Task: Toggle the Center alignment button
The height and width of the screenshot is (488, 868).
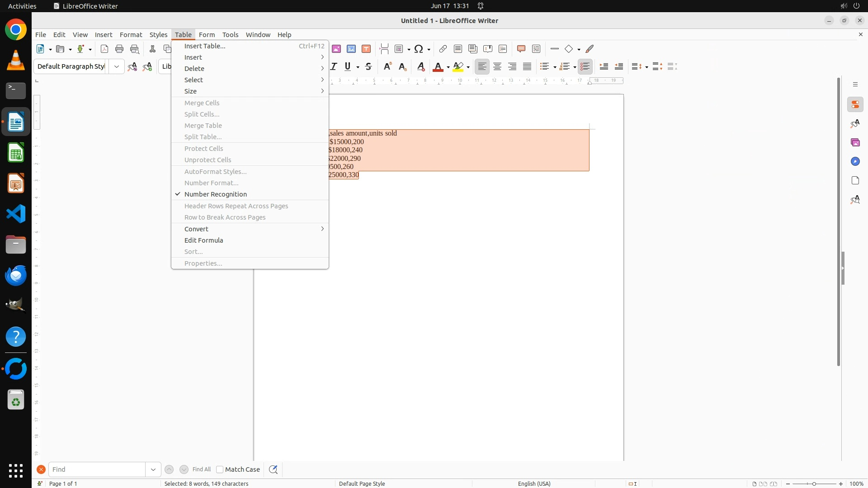Action: pos(497,66)
